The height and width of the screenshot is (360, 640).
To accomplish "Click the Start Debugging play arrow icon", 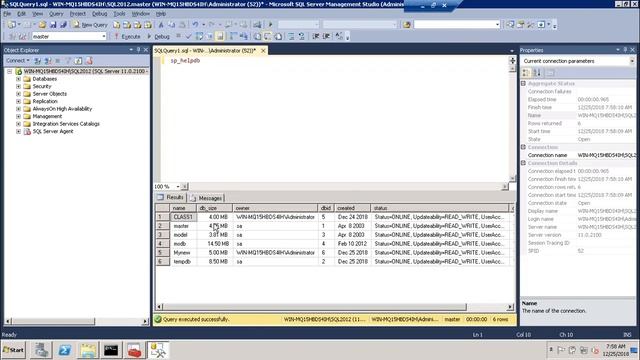I will pos(270,25).
